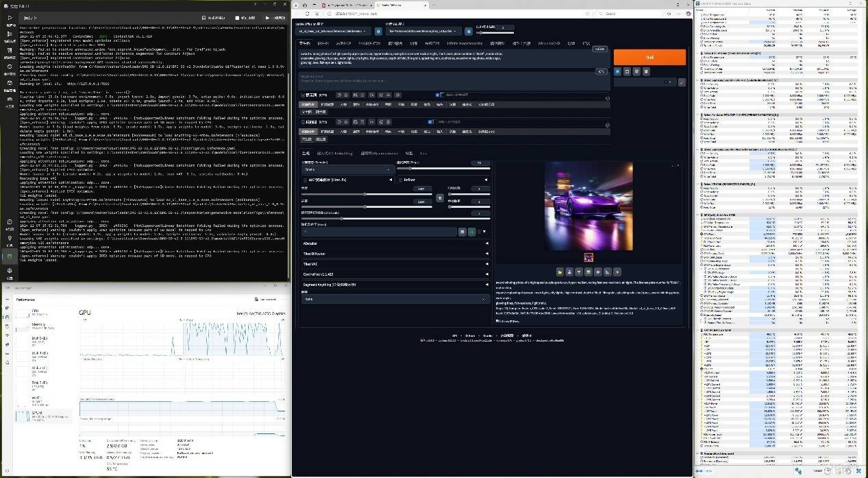
Task: Refresh the SD VAE model list
Action: (469, 31)
